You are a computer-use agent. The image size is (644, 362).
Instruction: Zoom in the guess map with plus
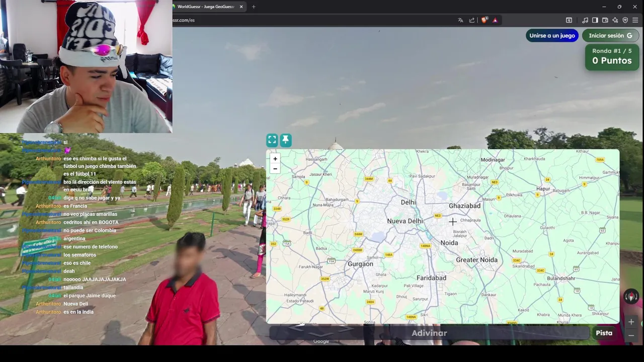tap(275, 159)
